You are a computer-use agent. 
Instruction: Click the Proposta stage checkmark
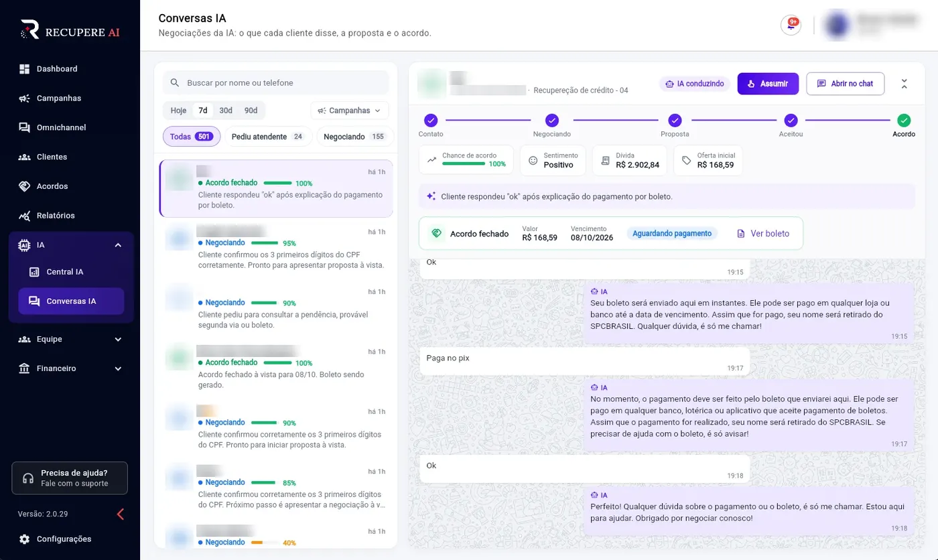675,121
